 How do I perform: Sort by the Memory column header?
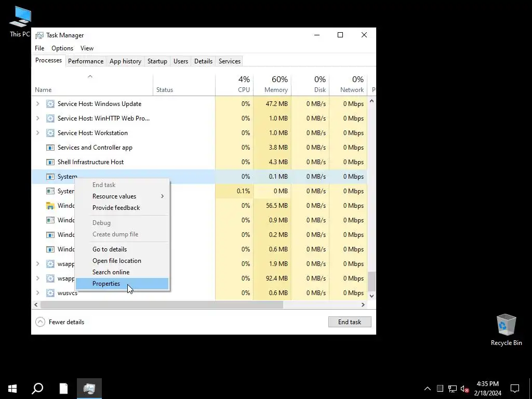[272, 85]
